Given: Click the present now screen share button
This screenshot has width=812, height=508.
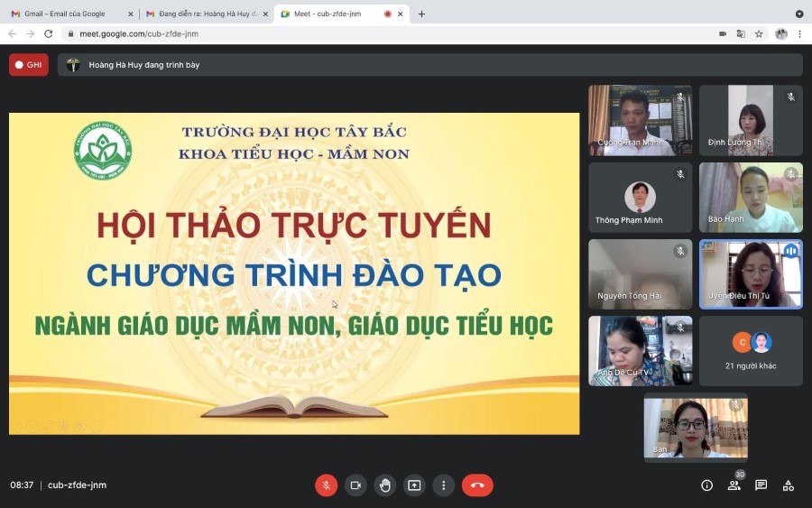Looking at the screenshot, I should tap(414, 485).
